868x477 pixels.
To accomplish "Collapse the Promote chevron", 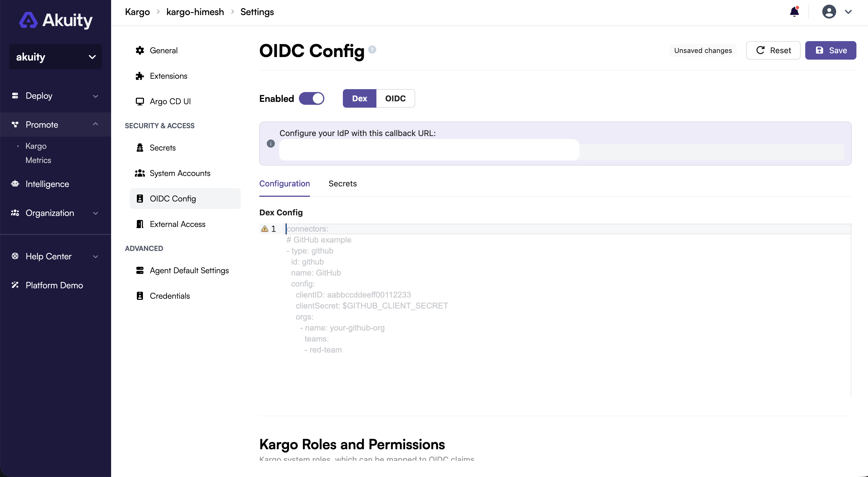I will point(96,124).
